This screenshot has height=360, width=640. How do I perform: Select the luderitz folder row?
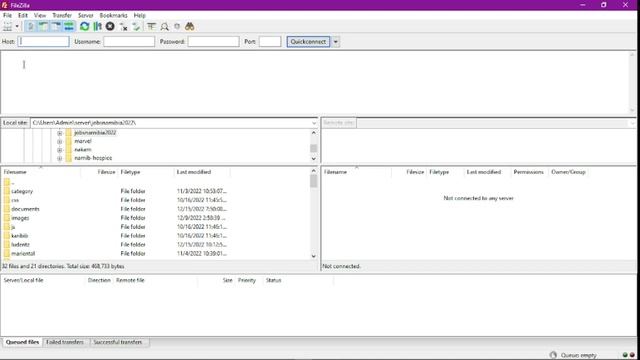[x=155, y=244]
